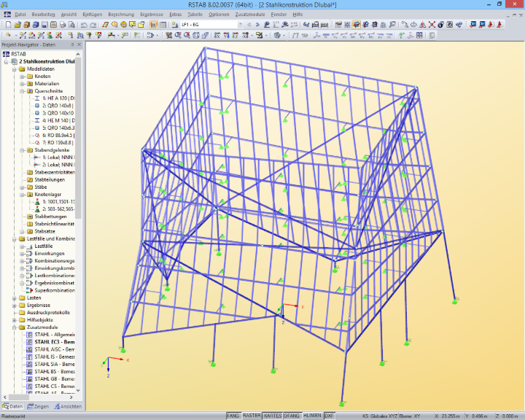Viewport: 525px width, 420px height.
Task: Redo the last undone action
Action: tap(93, 25)
